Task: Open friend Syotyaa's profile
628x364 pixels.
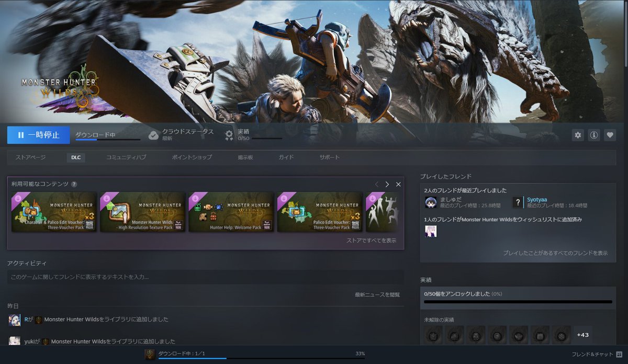Action: (537, 199)
